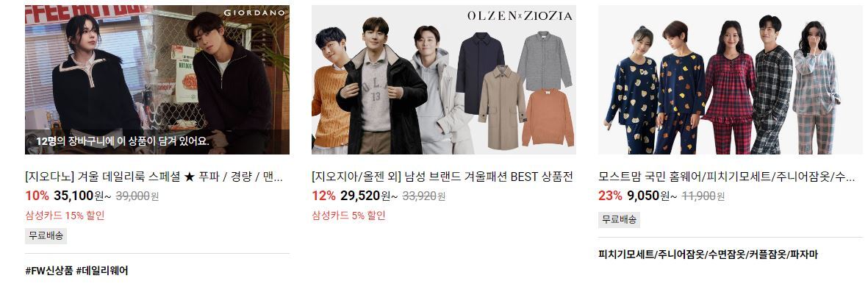Click the OLZEN x ZIOZIA logo on banner
Viewport: 868px width, 295px height.
(x=520, y=16)
